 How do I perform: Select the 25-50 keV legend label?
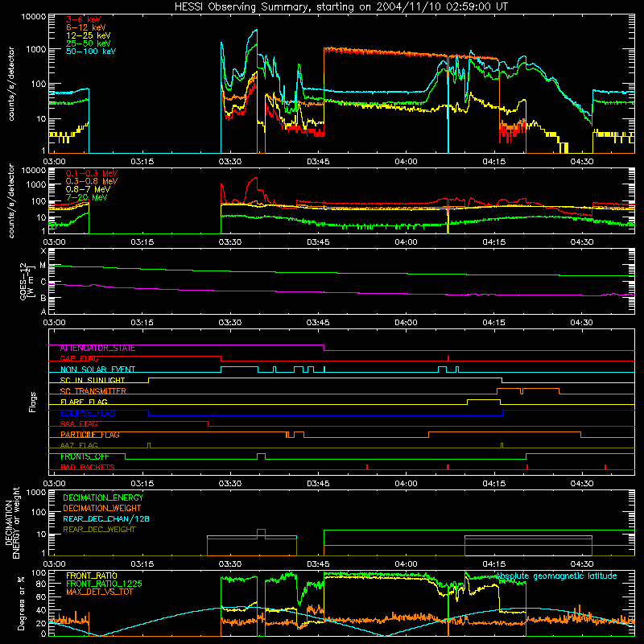click(88, 43)
